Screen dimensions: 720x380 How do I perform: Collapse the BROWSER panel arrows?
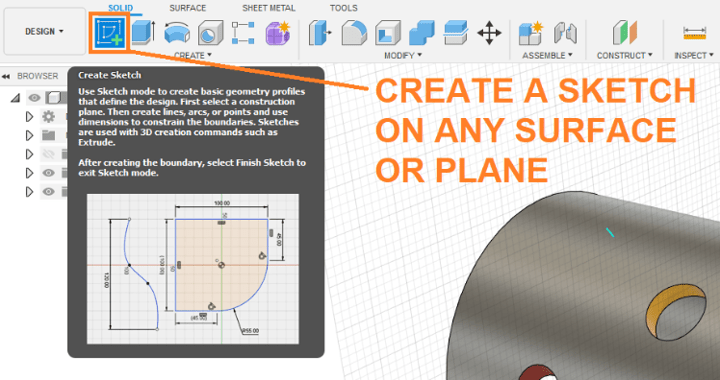(x=6, y=76)
